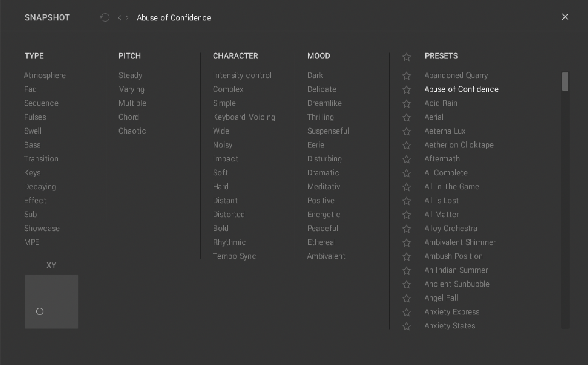Filter by Tempo Sync character tag
This screenshot has height=365, width=588.
(x=234, y=256)
